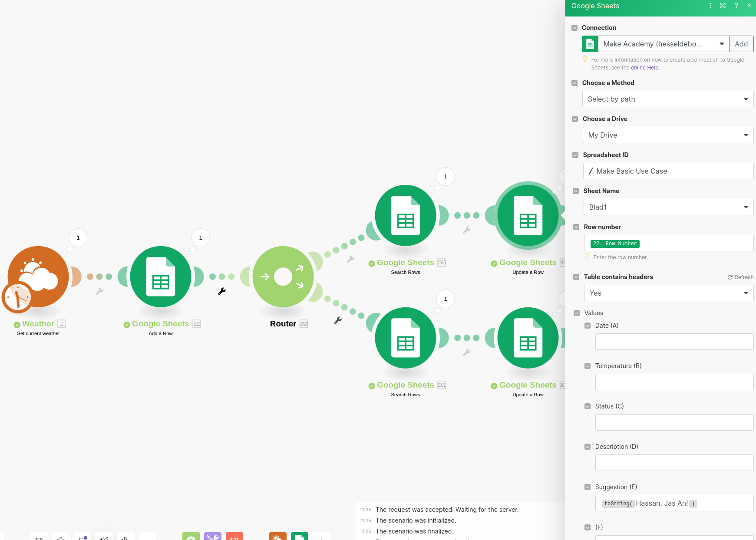This screenshot has width=756, height=540.
Task: Click the Spreadsheet ID path field
Action: pyautogui.click(x=668, y=171)
